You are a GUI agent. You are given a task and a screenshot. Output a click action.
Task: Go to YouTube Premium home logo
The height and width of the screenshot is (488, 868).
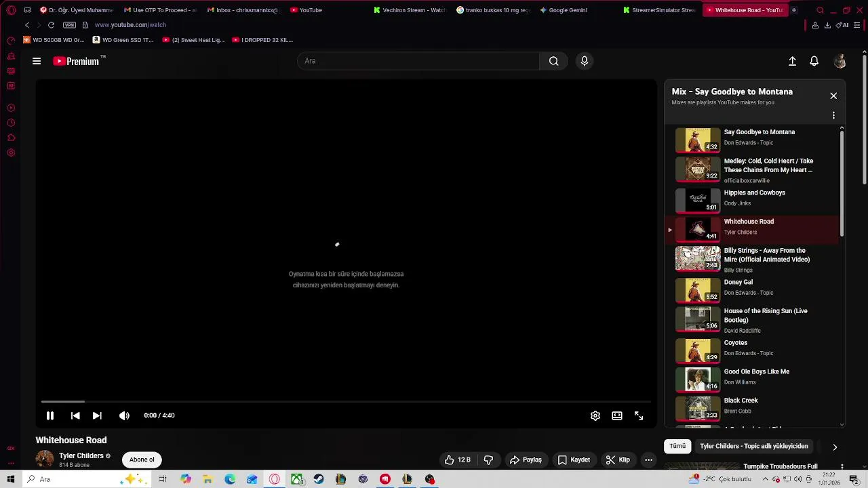tap(77, 61)
